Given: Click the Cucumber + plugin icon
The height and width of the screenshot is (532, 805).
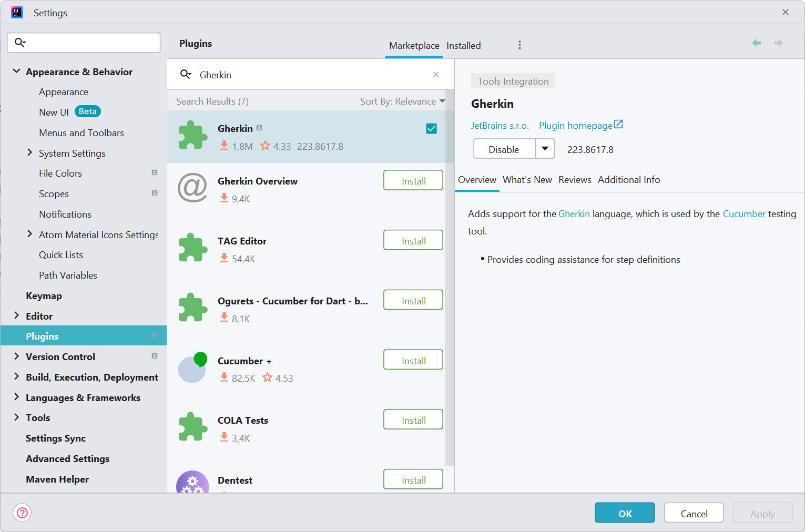Looking at the screenshot, I should 192,367.
